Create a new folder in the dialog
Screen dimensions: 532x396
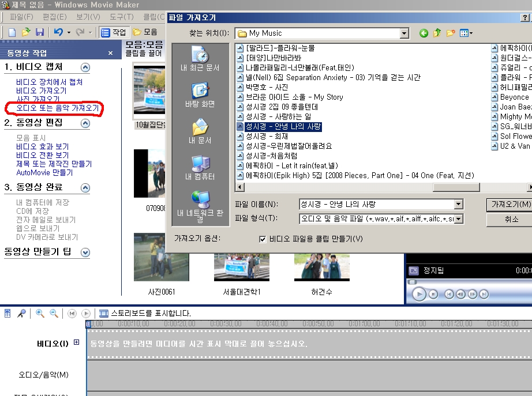(451, 33)
